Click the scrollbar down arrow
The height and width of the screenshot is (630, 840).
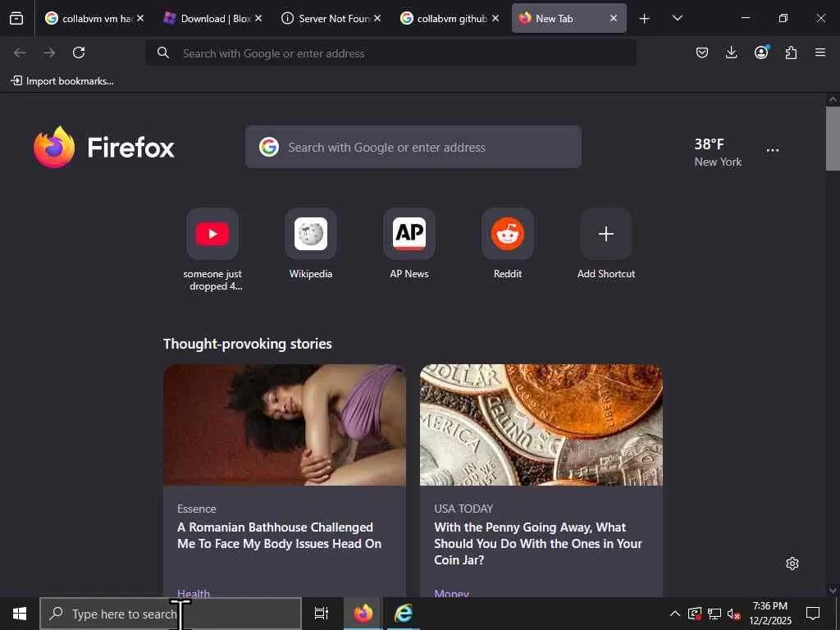coord(833,590)
